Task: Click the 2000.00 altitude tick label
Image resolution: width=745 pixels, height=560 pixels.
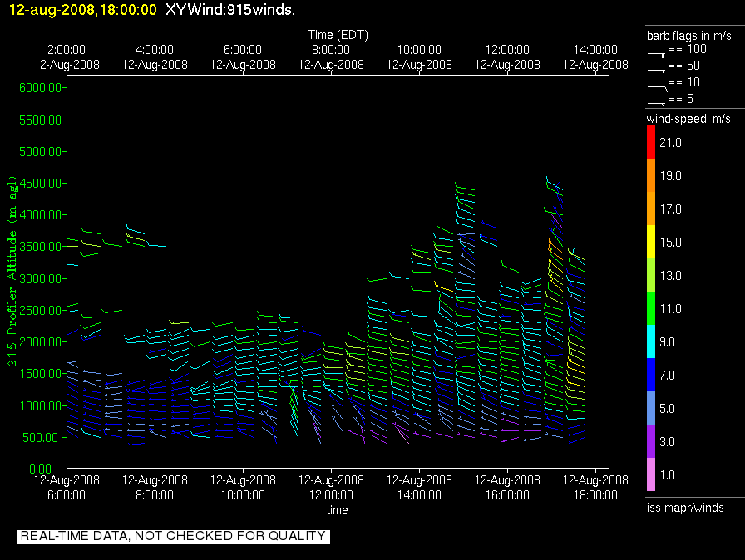Action: (x=41, y=342)
